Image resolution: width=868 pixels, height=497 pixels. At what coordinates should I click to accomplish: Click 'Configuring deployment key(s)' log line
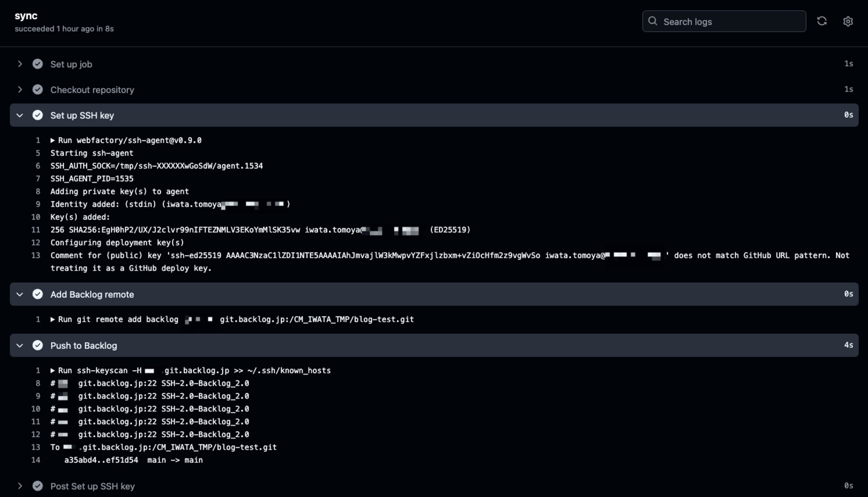point(117,243)
